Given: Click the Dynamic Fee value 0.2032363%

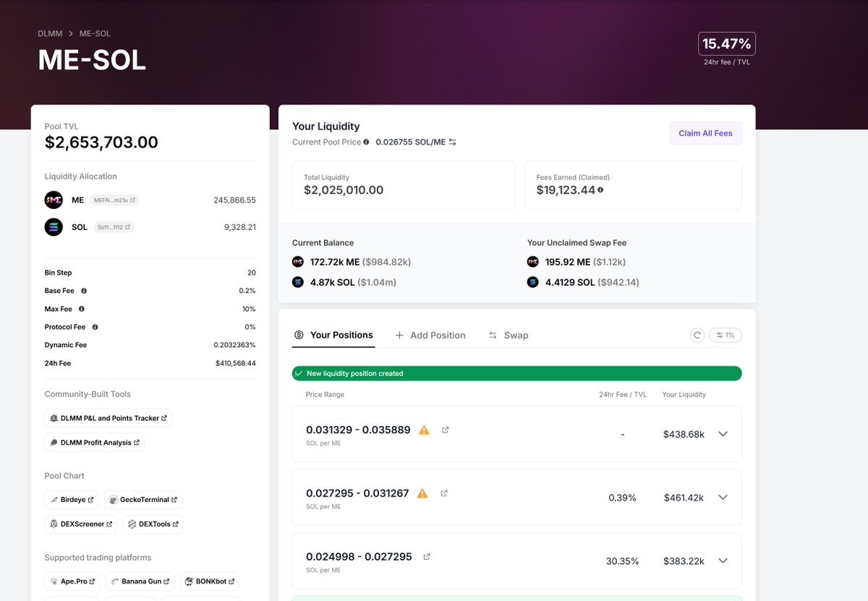Looking at the screenshot, I should pyautogui.click(x=234, y=345).
